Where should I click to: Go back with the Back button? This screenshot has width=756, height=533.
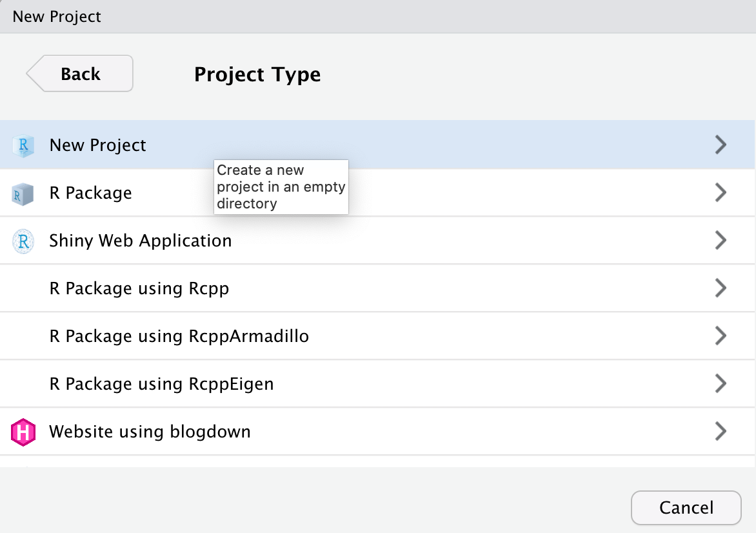(x=81, y=74)
